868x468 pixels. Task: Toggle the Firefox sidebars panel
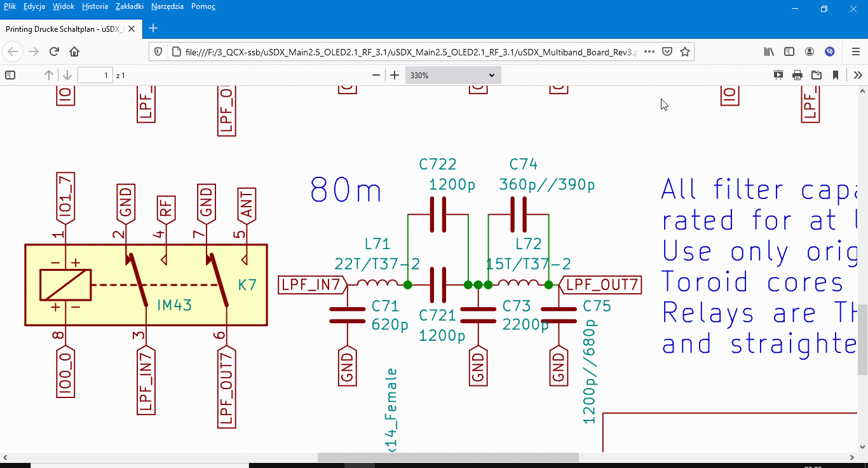(789, 52)
